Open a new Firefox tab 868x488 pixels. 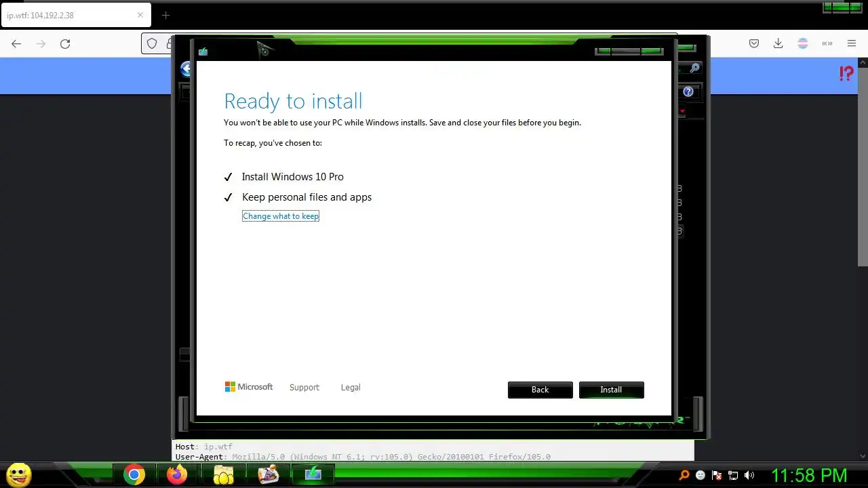165,15
